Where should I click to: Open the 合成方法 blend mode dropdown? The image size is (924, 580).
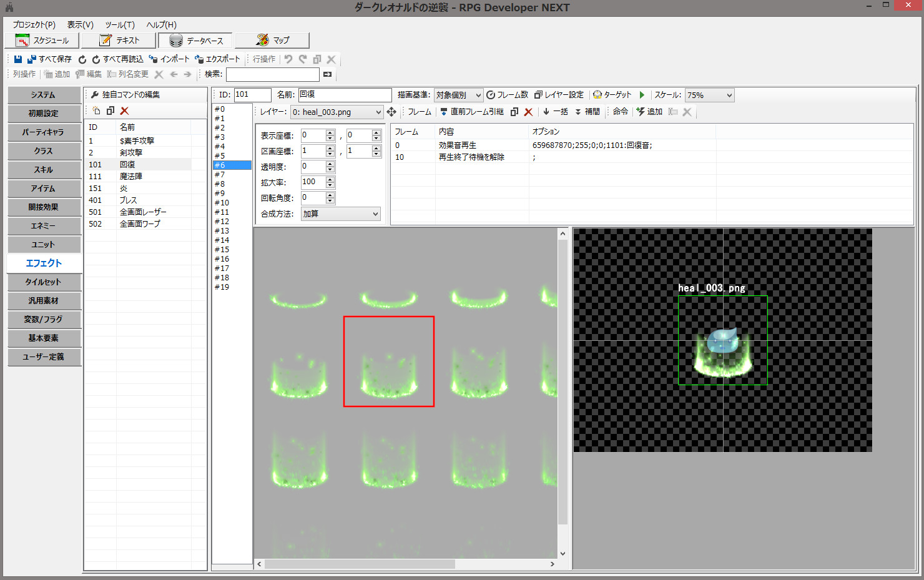pyautogui.click(x=375, y=214)
